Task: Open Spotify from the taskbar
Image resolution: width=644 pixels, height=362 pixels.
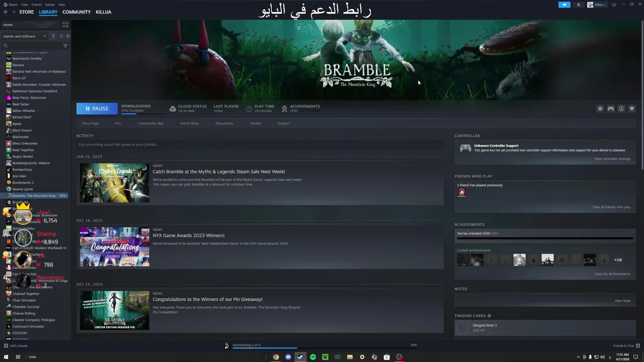Action: 313,357
